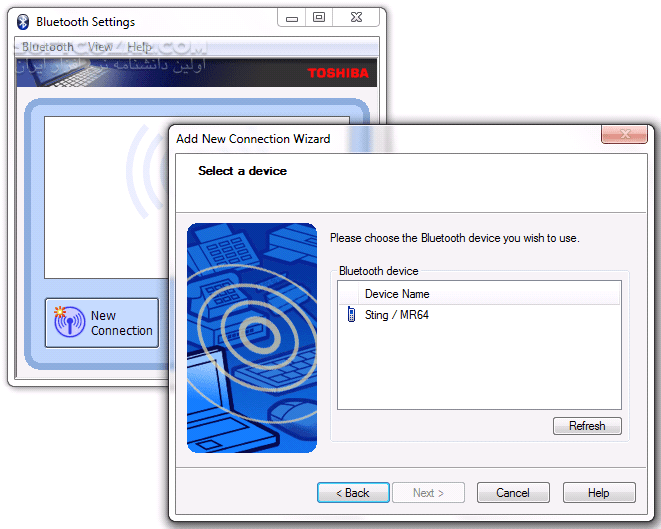Sort by the Device Name column header
The image size is (661, 529).
(397, 294)
